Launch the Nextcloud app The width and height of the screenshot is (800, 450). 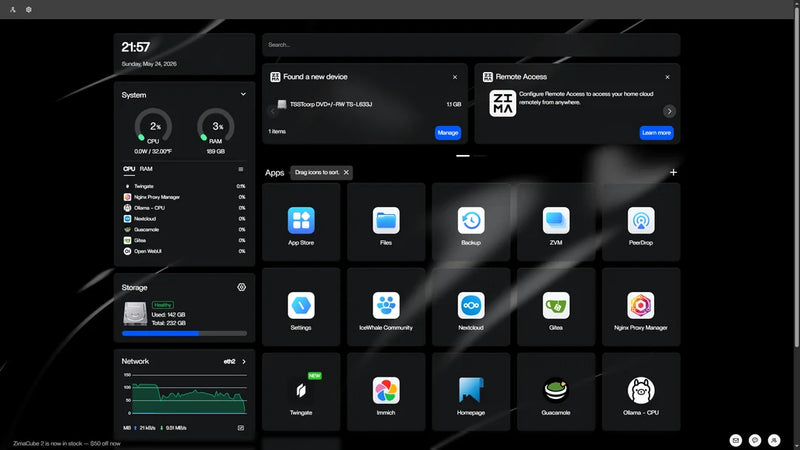pos(471,306)
